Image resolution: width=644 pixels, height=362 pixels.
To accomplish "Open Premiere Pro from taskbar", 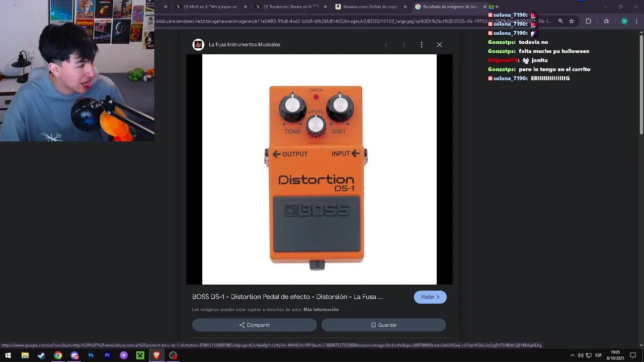I will pyautogui.click(x=107, y=355).
